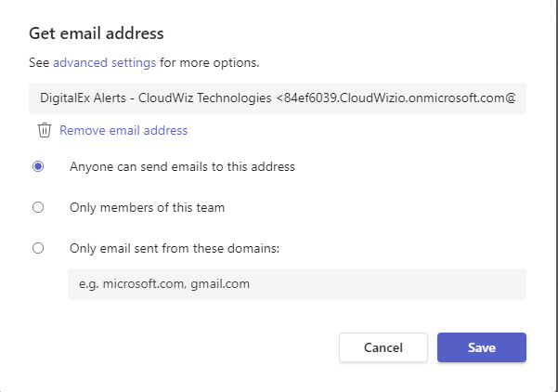The height and width of the screenshot is (392, 558).
Task: Enable the "Only email sent from these domains" radio
Action: click(x=38, y=248)
